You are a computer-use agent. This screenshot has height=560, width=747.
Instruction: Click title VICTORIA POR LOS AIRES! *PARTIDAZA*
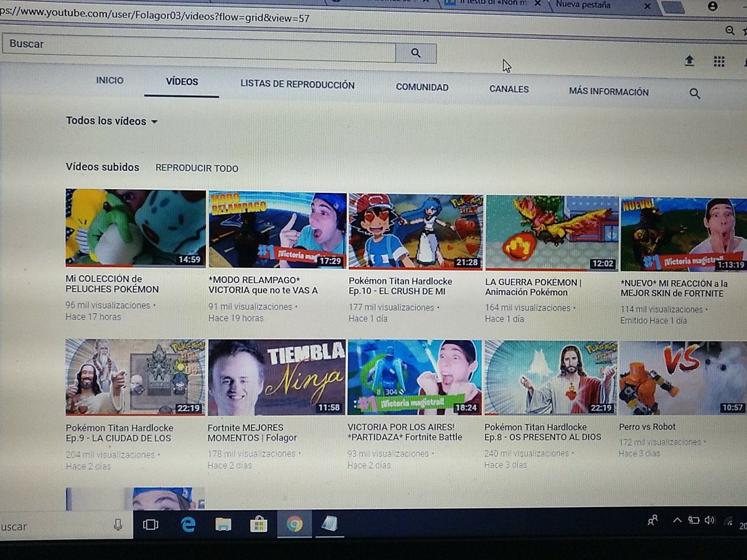point(405,432)
